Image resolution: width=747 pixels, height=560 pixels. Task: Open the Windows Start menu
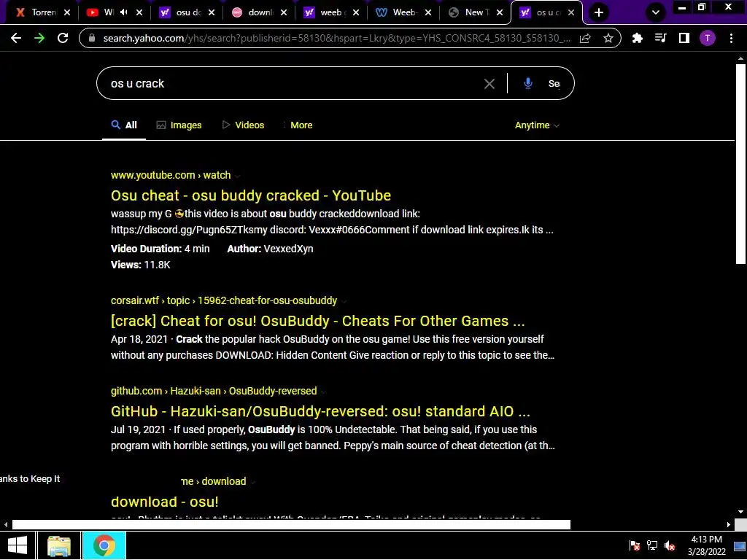(18, 545)
